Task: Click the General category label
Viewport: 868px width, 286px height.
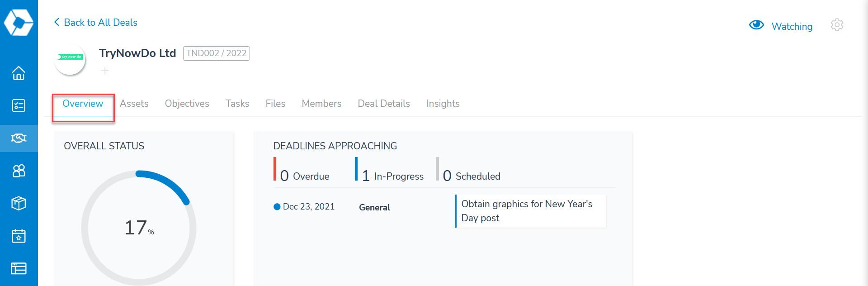Action: tap(374, 207)
